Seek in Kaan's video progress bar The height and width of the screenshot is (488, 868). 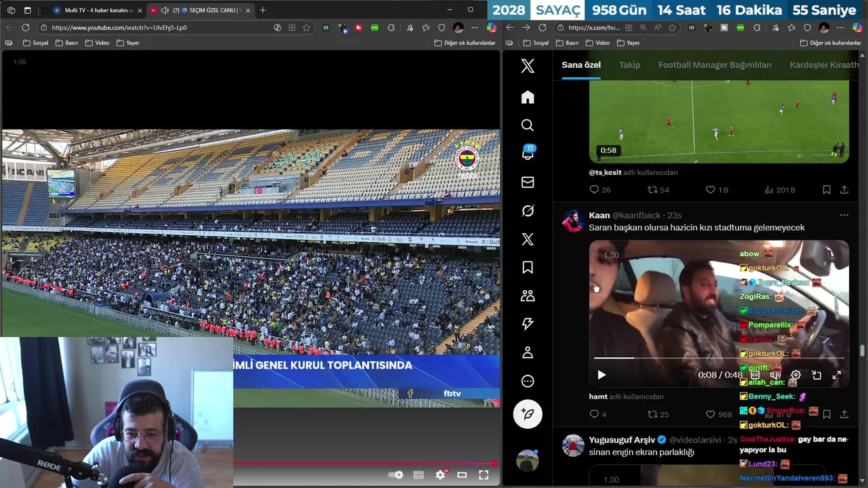coord(719,358)
